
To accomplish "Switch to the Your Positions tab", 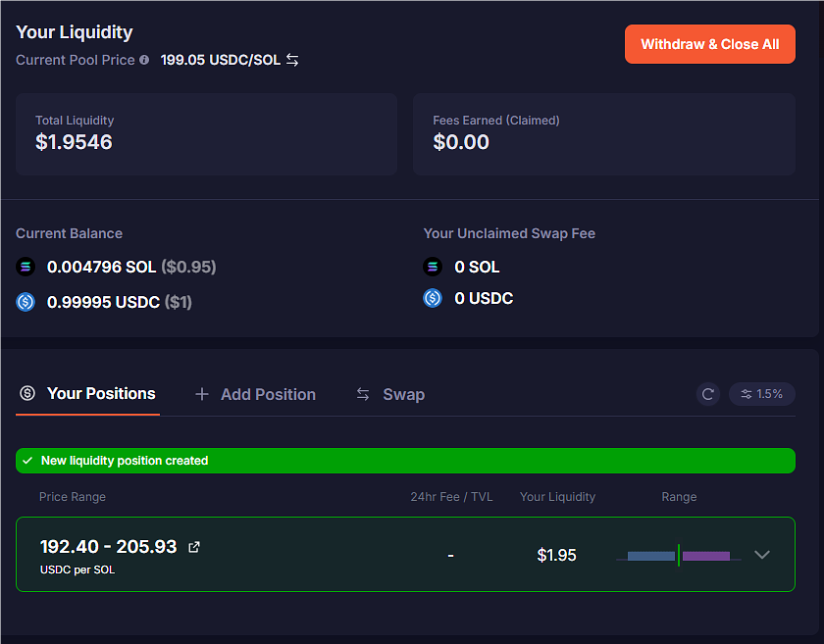I will tap(87, 393).
